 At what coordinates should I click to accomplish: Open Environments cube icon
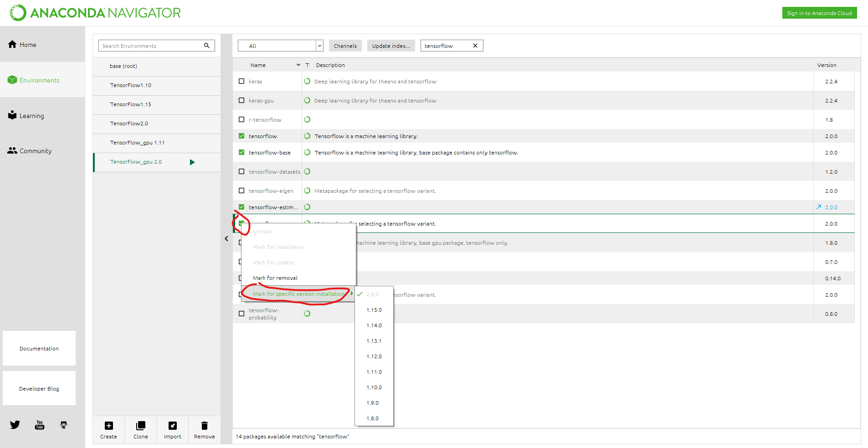[x=12, y=80]
